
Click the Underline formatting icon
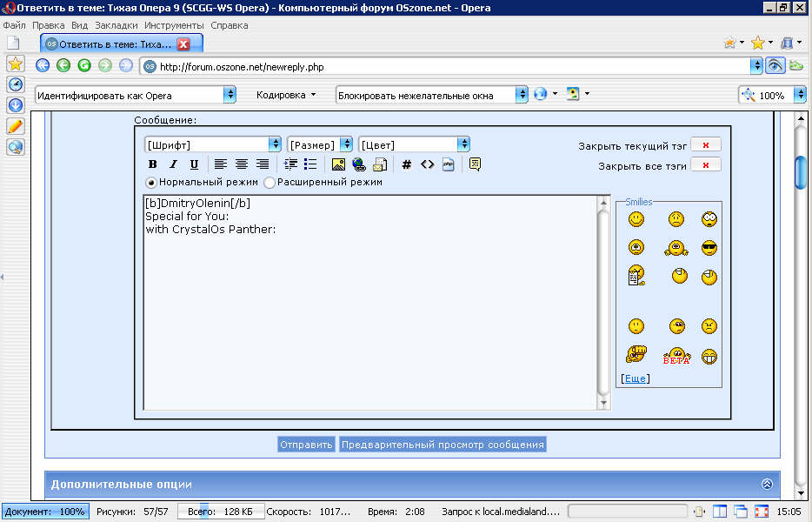(194, 164)
